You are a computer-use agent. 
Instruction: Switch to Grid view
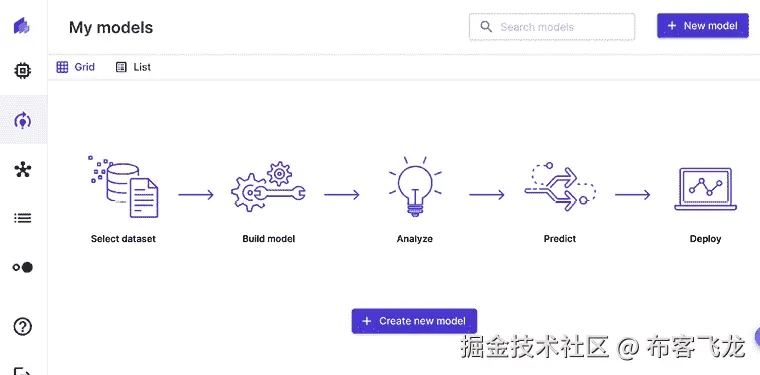[76, 67]
